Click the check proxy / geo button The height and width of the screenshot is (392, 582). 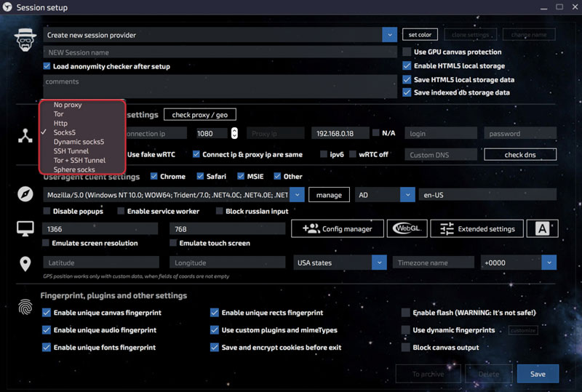pos(199,115)
